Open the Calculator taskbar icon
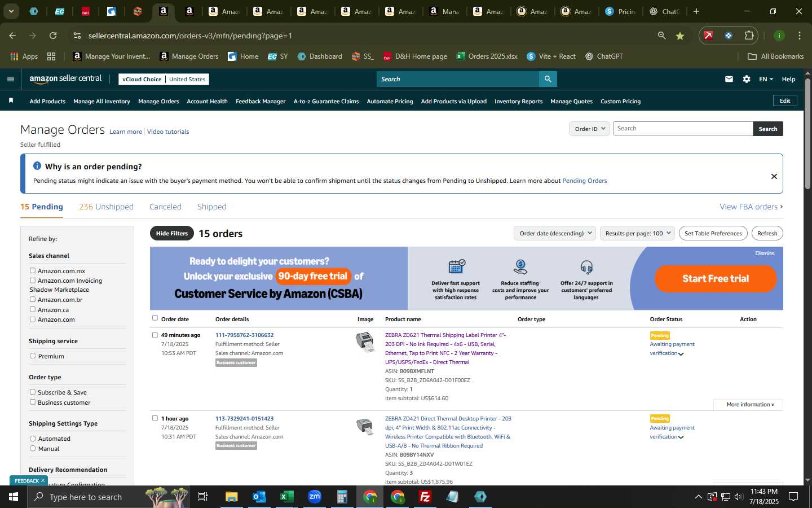The height and width of the screenshot is (508, 812). tap(342, 497)
